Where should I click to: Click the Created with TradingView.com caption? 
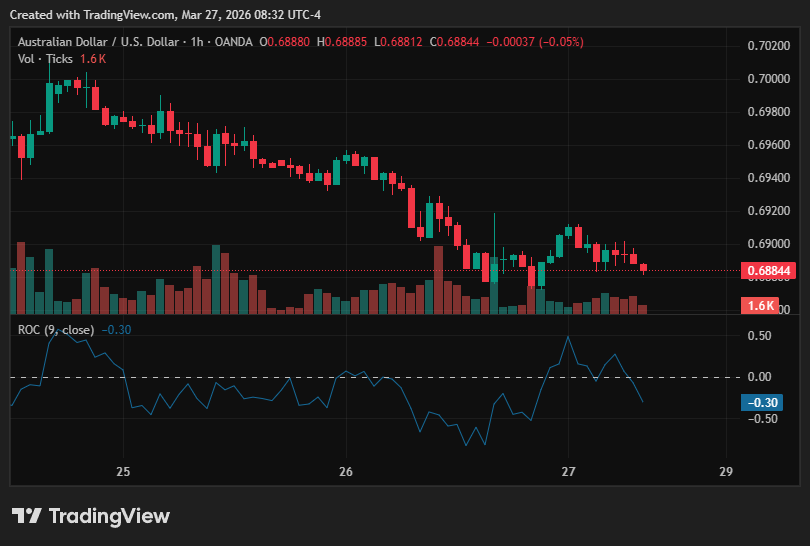[165, 15]
